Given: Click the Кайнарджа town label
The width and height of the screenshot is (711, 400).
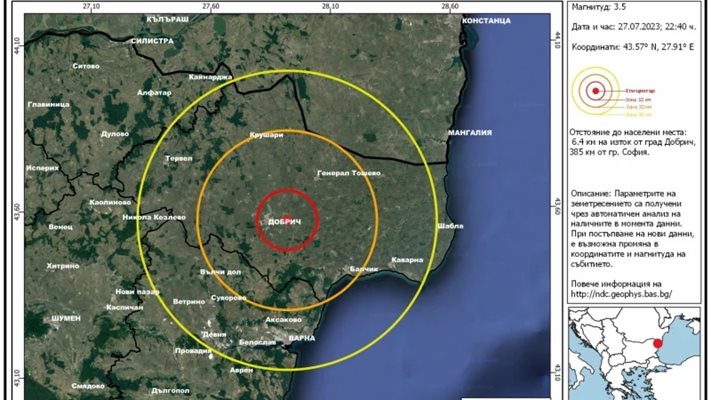Looking at the screenshot, I should click(209, 77).
